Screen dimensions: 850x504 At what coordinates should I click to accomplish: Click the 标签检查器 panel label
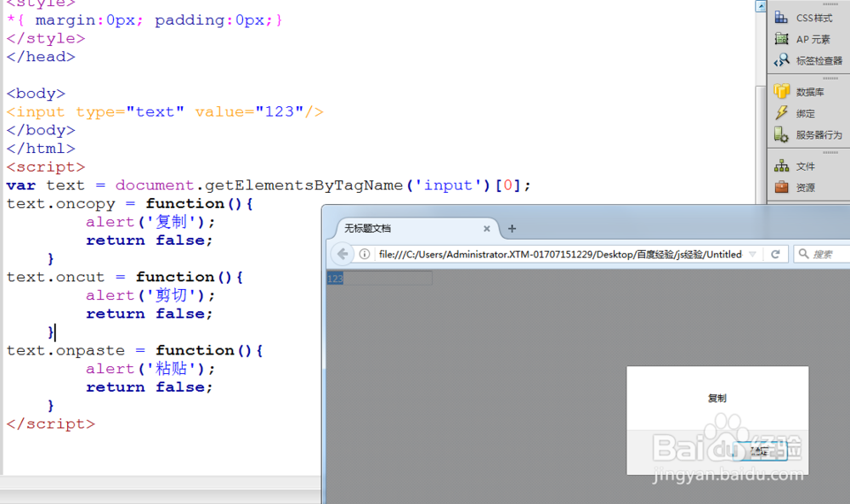point(819,60)
